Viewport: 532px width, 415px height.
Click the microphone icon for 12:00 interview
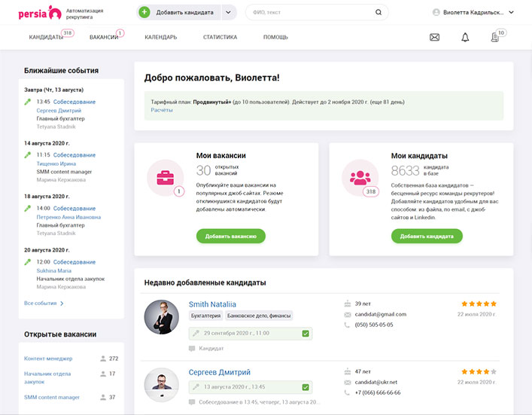pos(28,262)
